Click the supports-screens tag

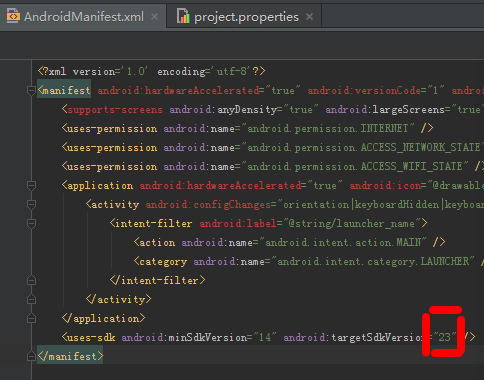115,109
